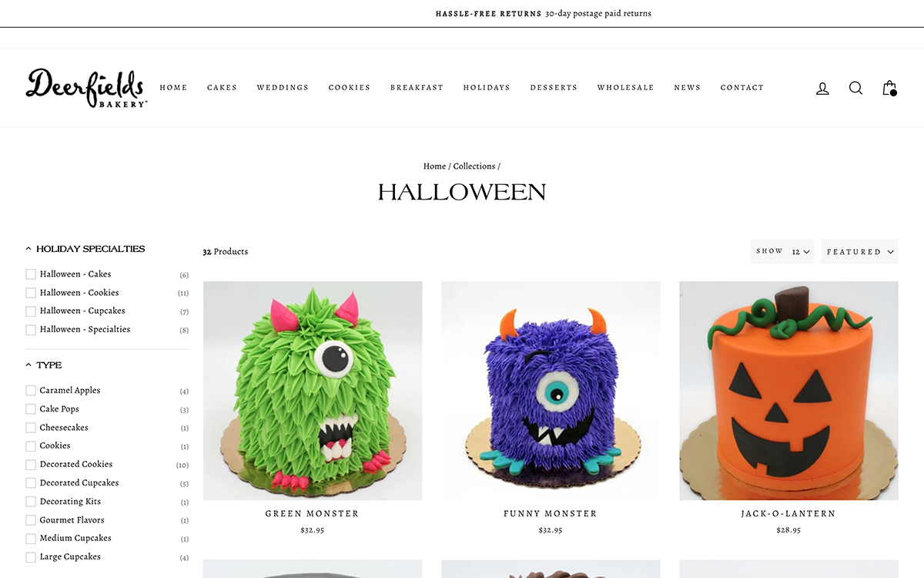Image resolution: width=924 pixels, height=578 pixels.
Task: Click the Collections breadcrumb link
Action: pos(474,166)
